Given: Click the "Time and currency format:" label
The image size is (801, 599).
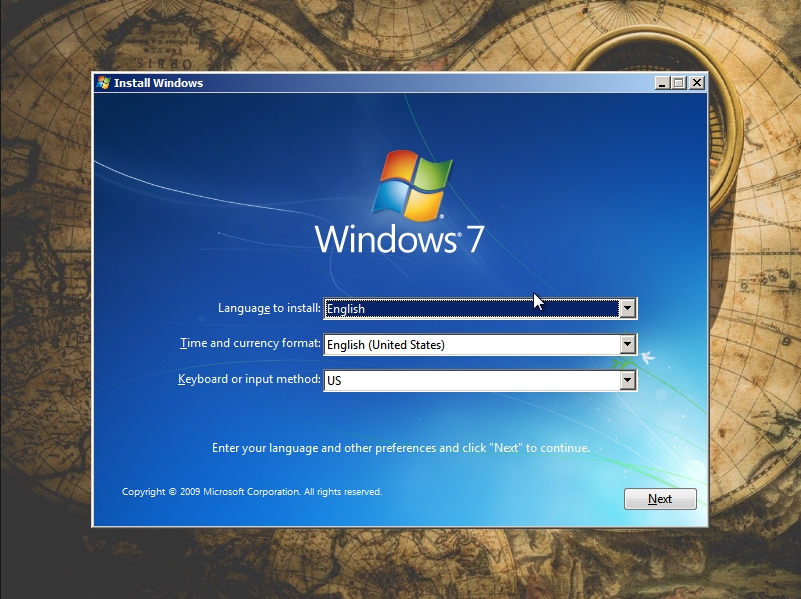Looking at the screenshot, I should click(250, 343).
